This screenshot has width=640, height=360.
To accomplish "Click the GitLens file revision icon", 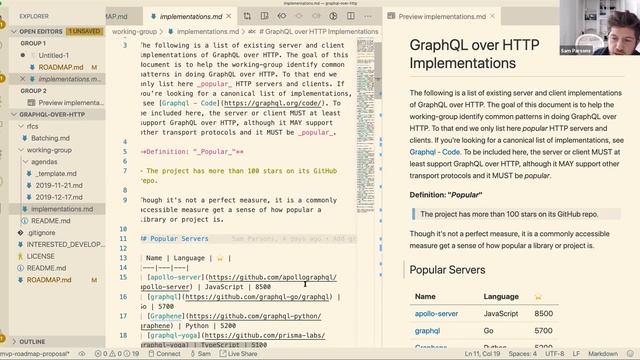I will pos(282,16).
